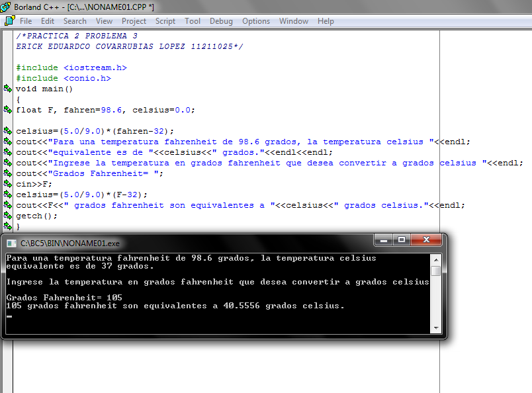
Task: Click the gutter marker on the cin>>F line
Action: click(x=7, y=184)
